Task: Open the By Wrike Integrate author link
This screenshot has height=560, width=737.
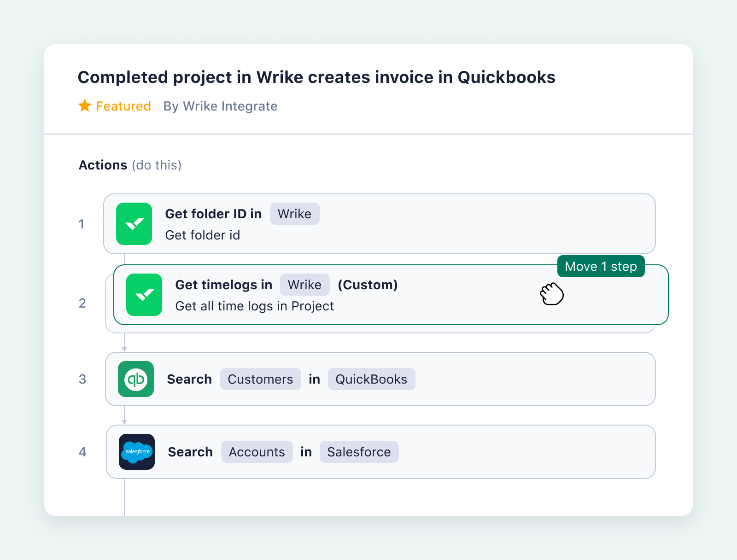Action: click(x=221, y=106)
